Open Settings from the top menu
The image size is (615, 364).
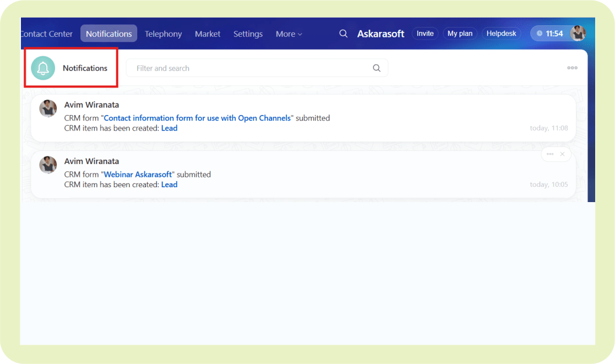tap(248, 34)
